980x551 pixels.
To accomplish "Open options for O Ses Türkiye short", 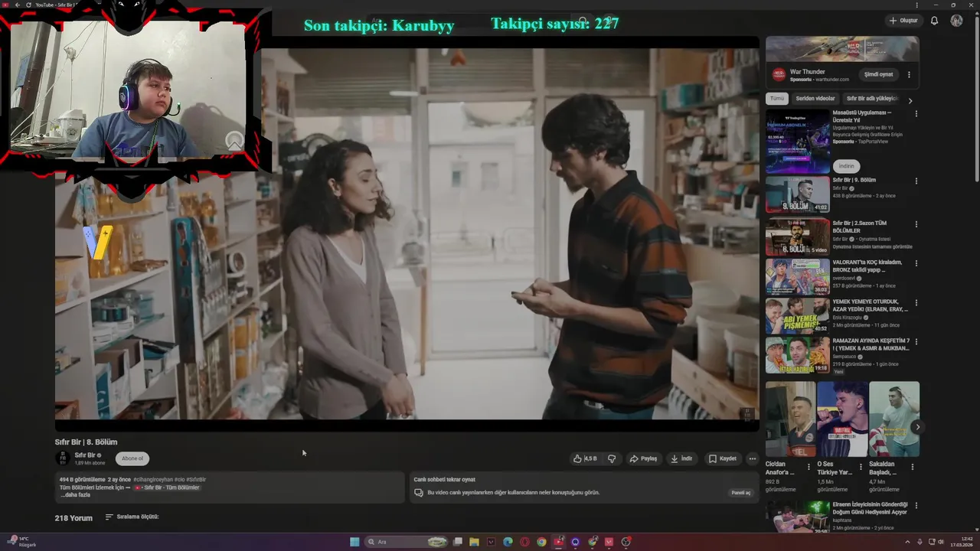I will 860,466.
